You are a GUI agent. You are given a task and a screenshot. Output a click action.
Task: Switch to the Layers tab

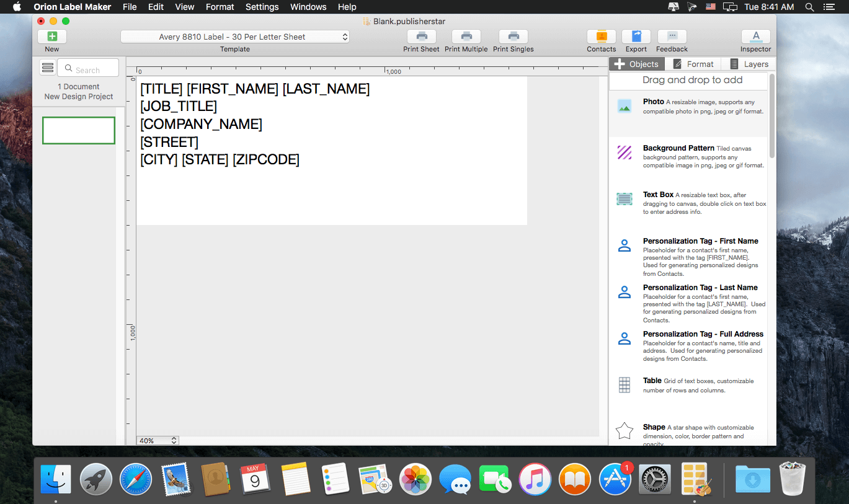pos(749,64)
